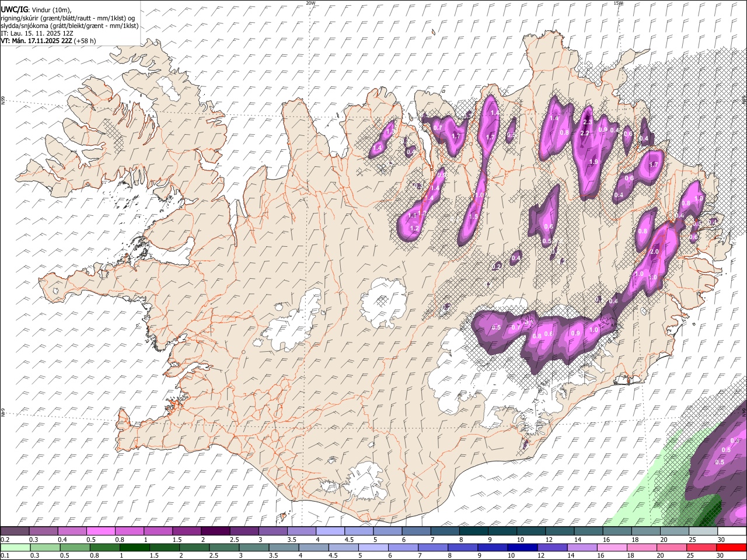Click the '2.3' precipitation value on the map
The width and height of the screenshot is (747, 560).
click(587, 122)
